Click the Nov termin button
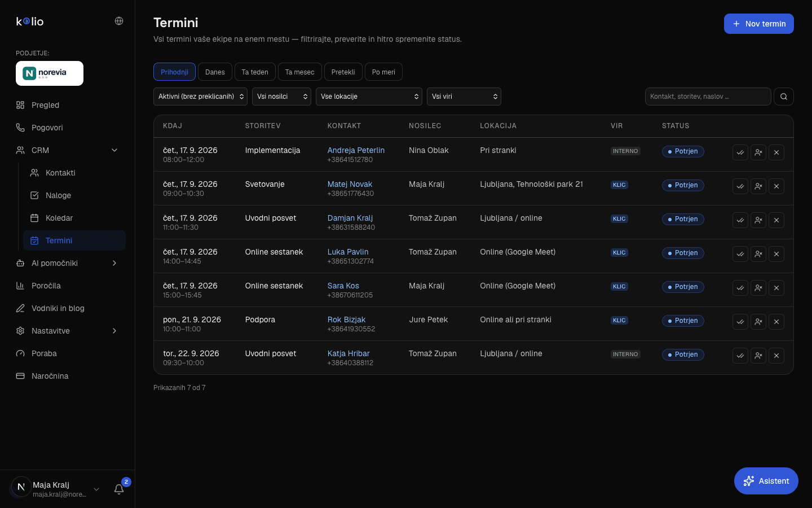The image size is (812, 508). click(x=759, y=24)
